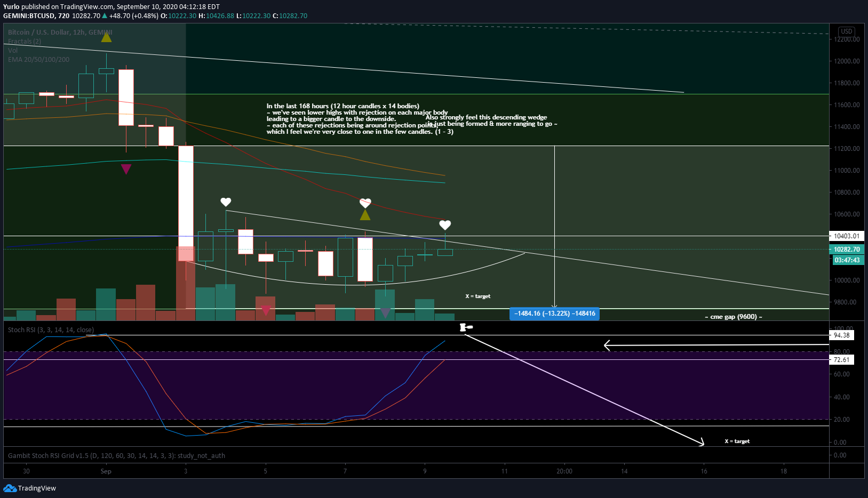868x498 pixels.
Task: Click the Fractals (2) indicator legend
Action: (x=25, y=42)
